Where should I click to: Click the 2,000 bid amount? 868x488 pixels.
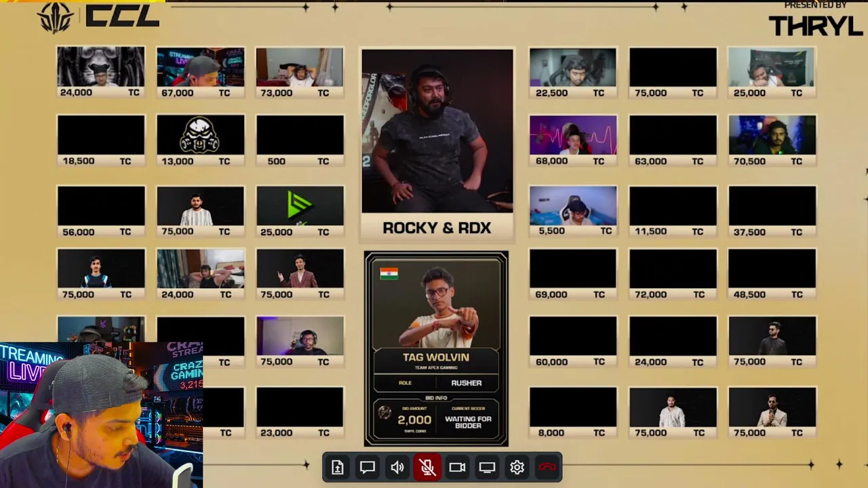[x=414, y=420]
